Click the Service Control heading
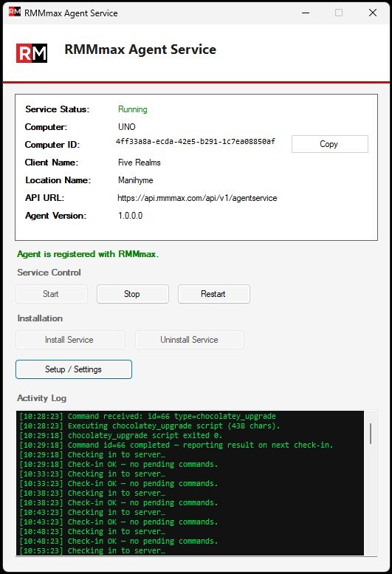Viewport: 392px width, 574px height. [x=49, y=273]
